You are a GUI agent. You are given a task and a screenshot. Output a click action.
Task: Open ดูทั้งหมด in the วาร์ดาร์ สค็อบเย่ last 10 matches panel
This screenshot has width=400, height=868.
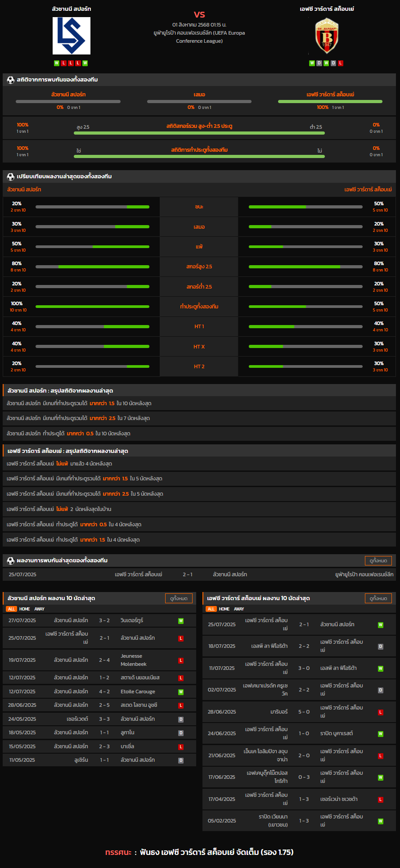coord(378,598)
